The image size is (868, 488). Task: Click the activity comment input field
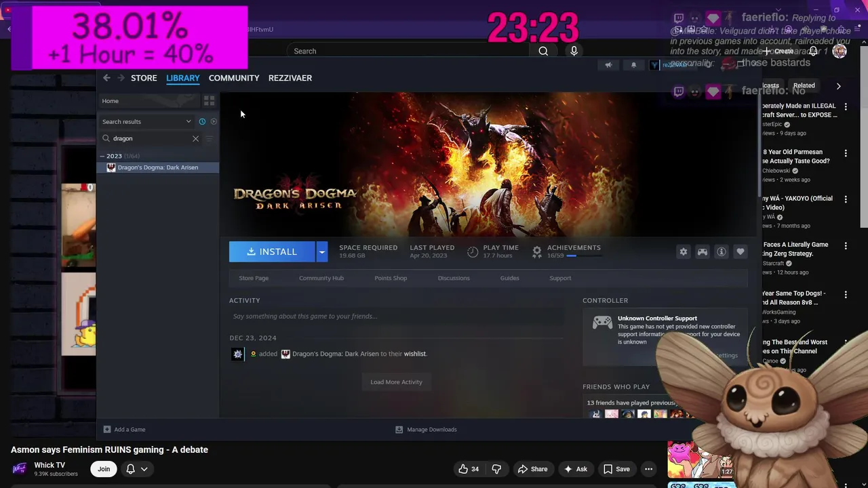click(397, 317)
